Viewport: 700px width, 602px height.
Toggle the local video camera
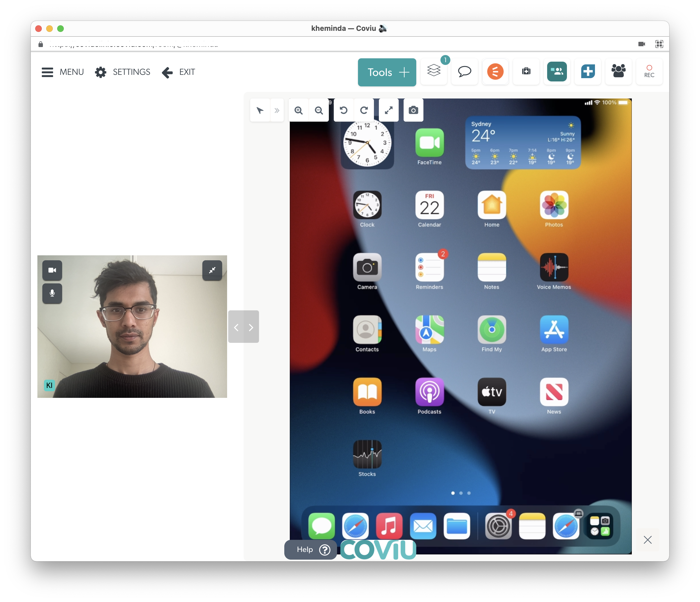click(52, 270)
